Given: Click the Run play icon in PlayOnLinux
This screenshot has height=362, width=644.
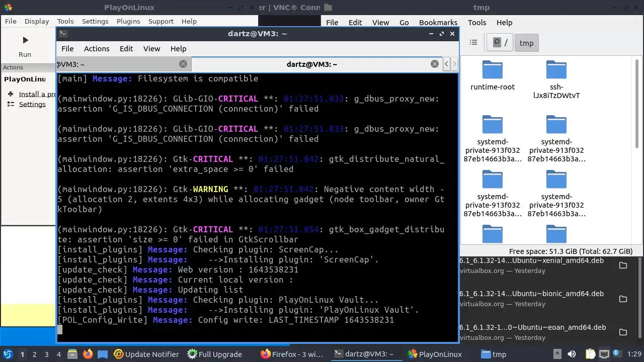Looking at the screenshot, I should pos(25,40).
